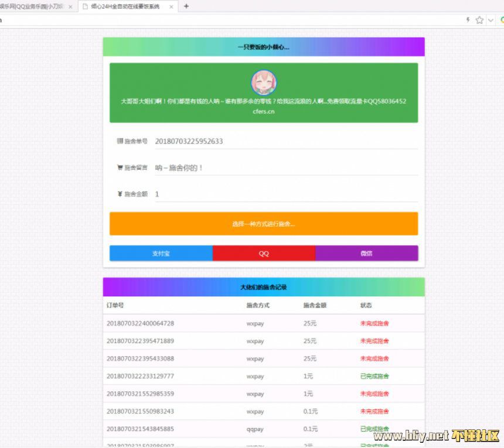Click the barcode icon beside 施舍单号

tap(120, 141)
